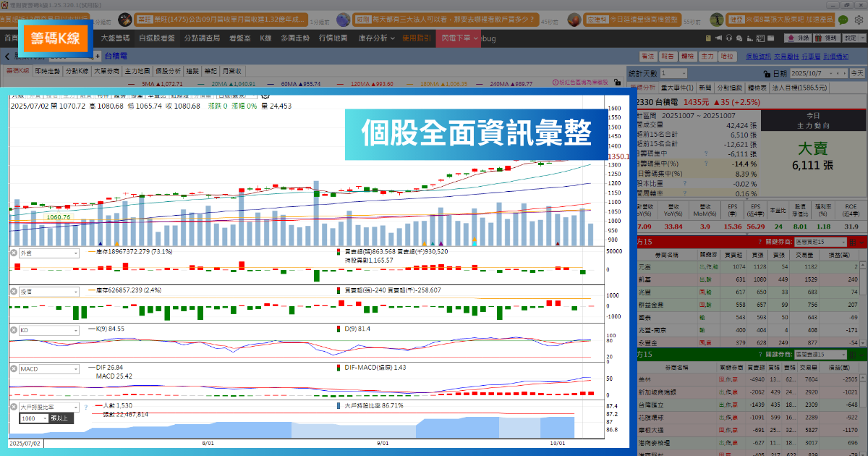Click the back arrow beside stock code
Image resolution: width=868 pixels, height=456 pixels.
(7, 56)
